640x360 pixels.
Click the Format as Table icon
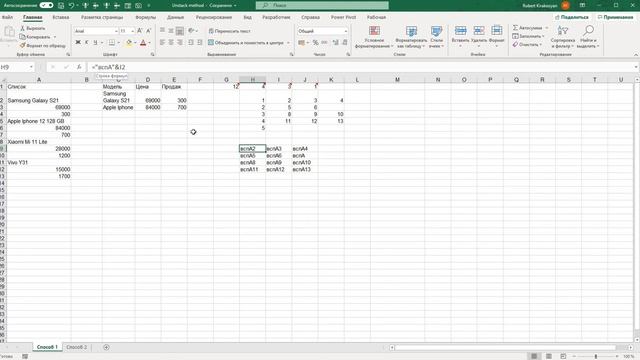pos(411,31)
